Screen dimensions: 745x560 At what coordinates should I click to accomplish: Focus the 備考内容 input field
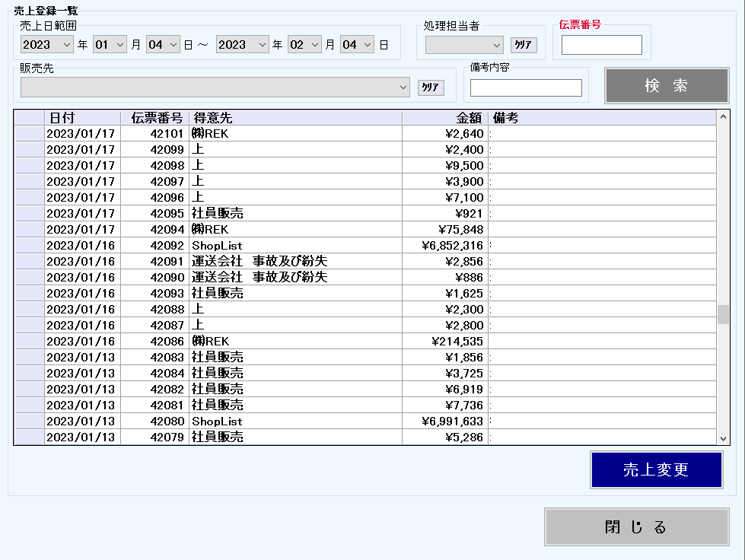tap(526, 87)
